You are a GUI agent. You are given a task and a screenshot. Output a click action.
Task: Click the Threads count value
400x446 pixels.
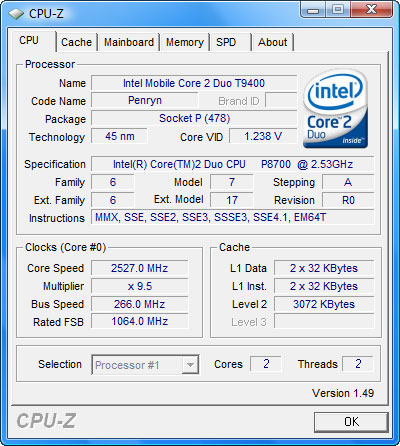358,364
